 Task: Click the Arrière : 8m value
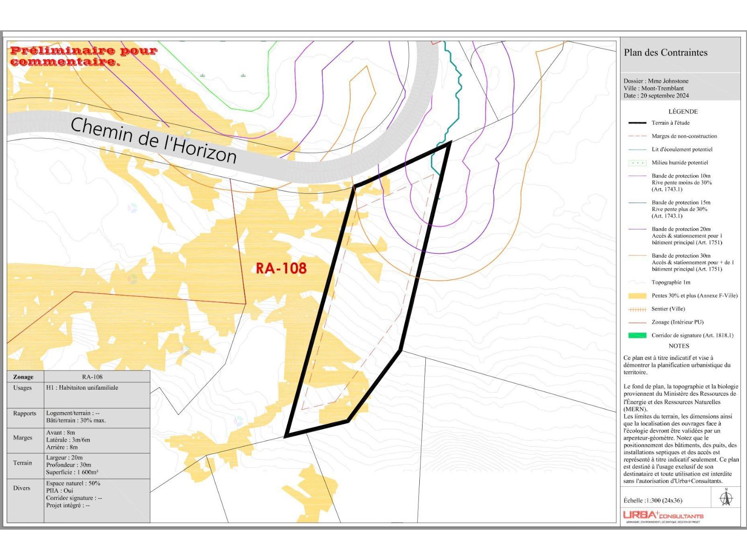click(62, 447)
